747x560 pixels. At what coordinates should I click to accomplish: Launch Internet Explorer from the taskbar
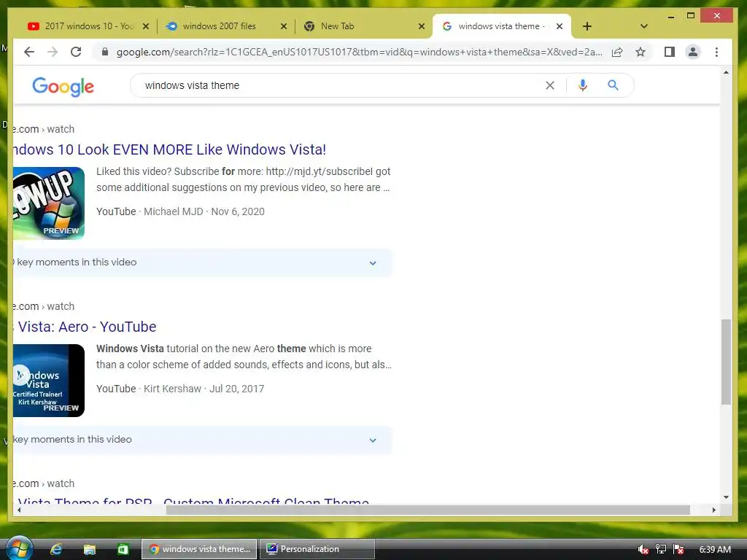click(x=56, y=549)
